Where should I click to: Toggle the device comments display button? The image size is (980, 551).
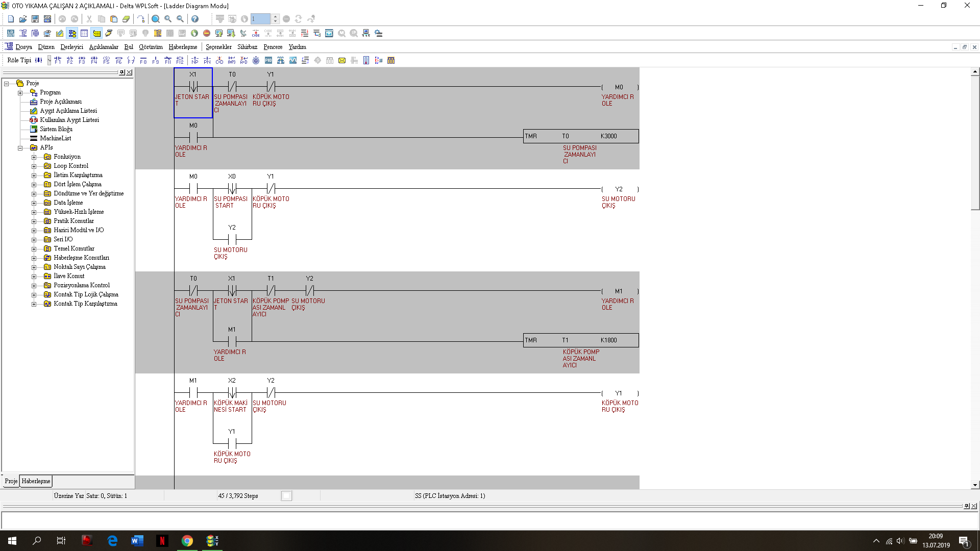[x=96, y=33]
